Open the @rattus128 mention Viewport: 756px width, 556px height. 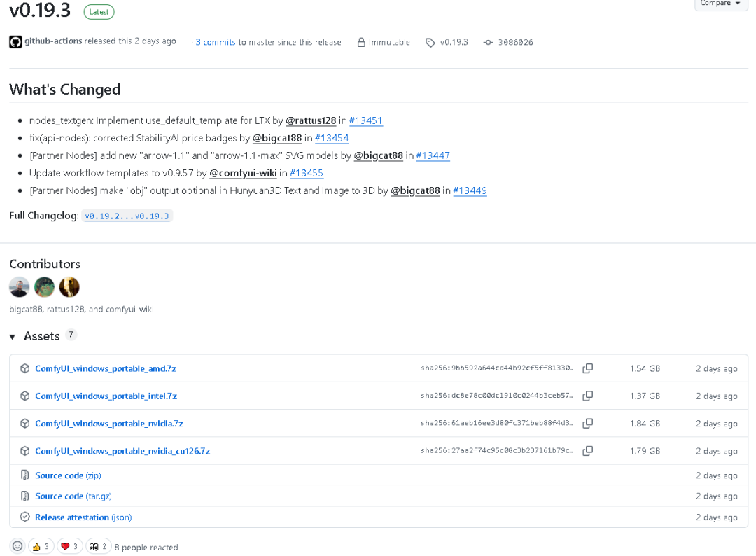(311, 120)
